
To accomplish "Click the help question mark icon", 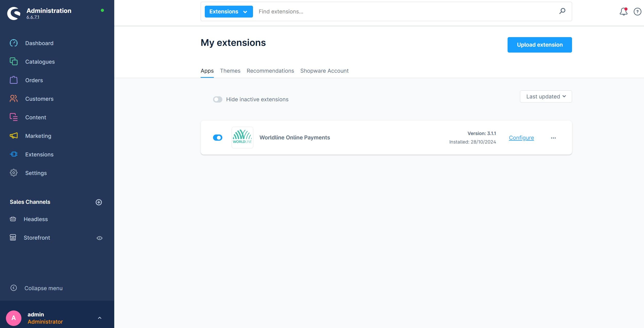I will pos(637,12).
